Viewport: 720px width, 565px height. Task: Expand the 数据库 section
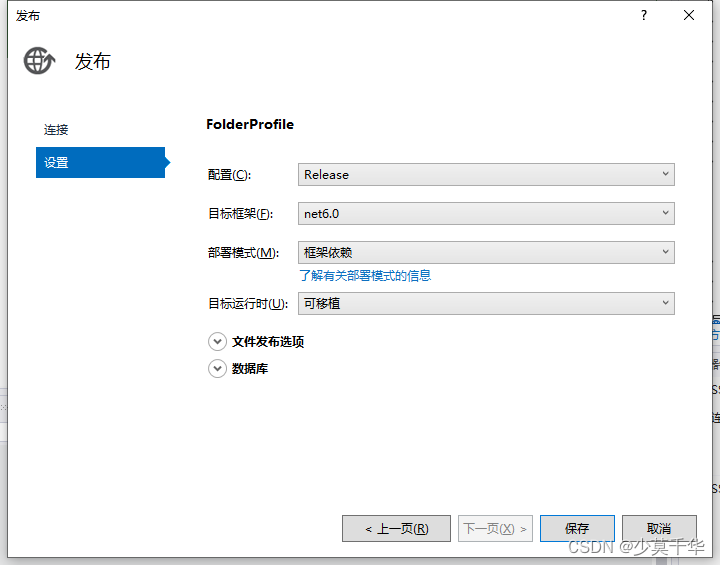[218, 368]
